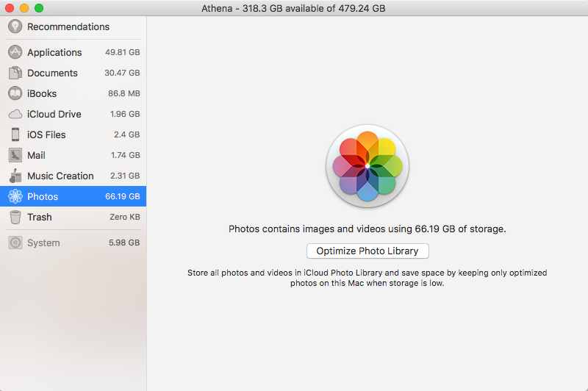The width and height of the screenshot is (588, 391).
Task: Click the 30.47 GB Documents size
Action: coord(122,73)
